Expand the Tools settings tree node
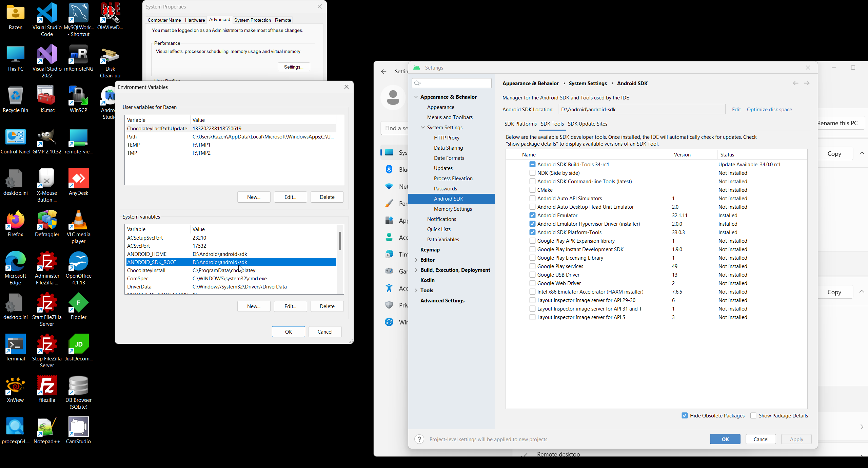The height and width of the screenshot is (468, 868). (416, 290)
